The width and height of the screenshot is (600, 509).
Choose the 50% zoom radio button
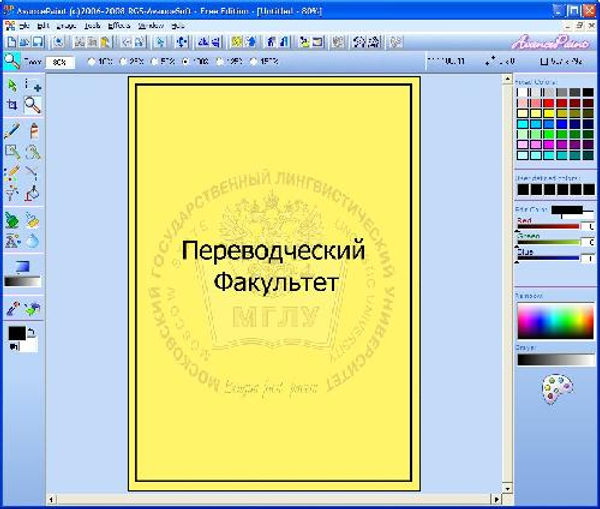pos(154,62)
